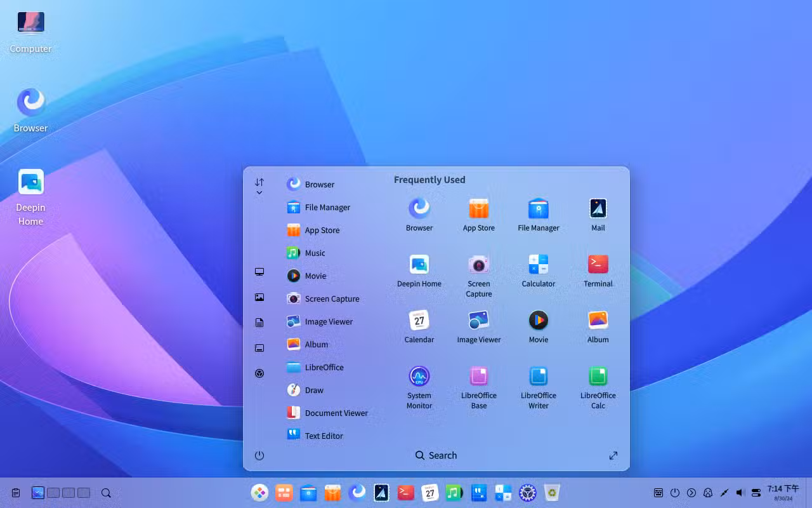
Task: Launch Screen Capture from Frequently Used
Action: point(478,270)
